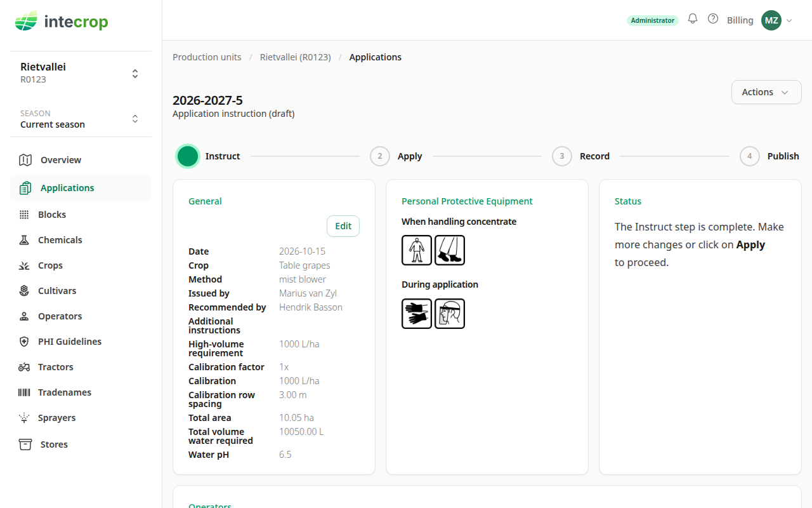Open the Billing link
The image size is (812, 508).
click(x=740, y=20)
